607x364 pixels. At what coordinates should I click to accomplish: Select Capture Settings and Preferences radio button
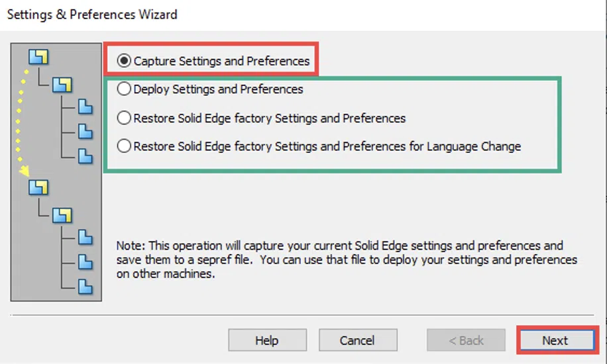point(124,61)
